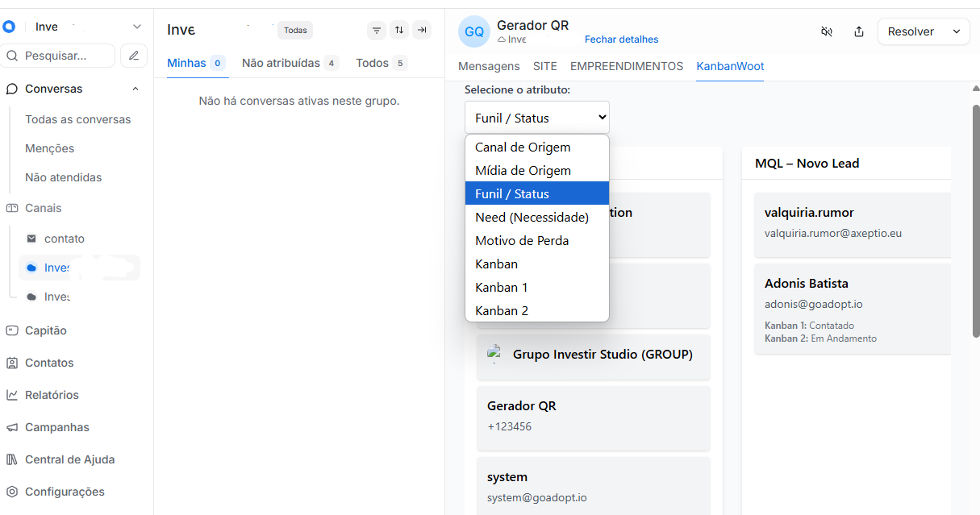Open the Resolver dropdown arrow

coord(957,31)
